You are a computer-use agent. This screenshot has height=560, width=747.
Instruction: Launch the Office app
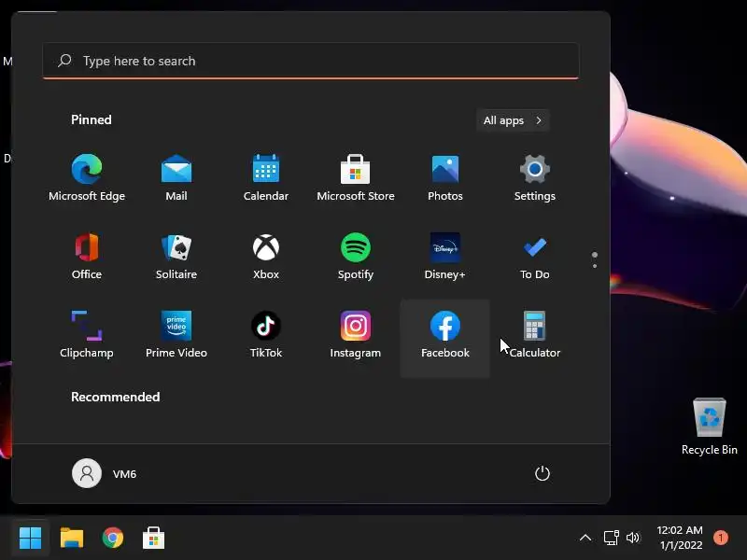87,257
